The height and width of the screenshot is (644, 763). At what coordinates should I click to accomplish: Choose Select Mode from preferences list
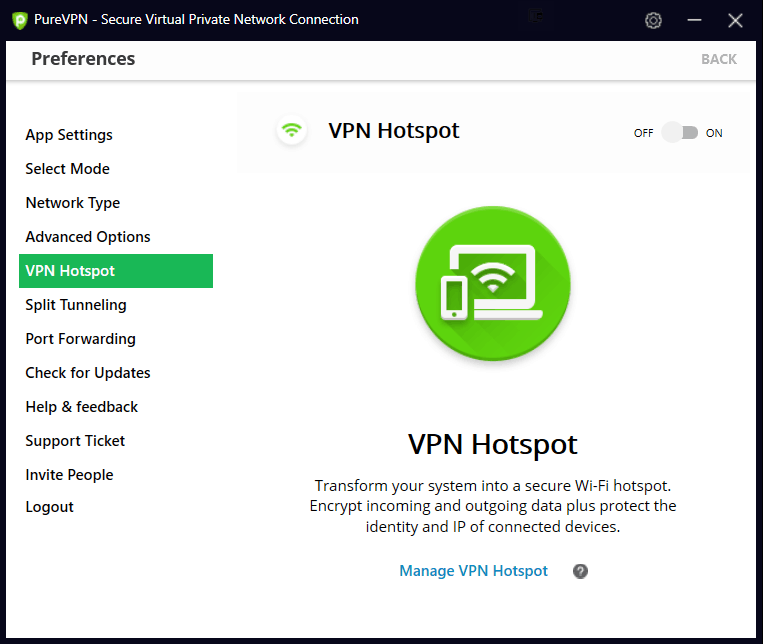[x=67, y=169]
